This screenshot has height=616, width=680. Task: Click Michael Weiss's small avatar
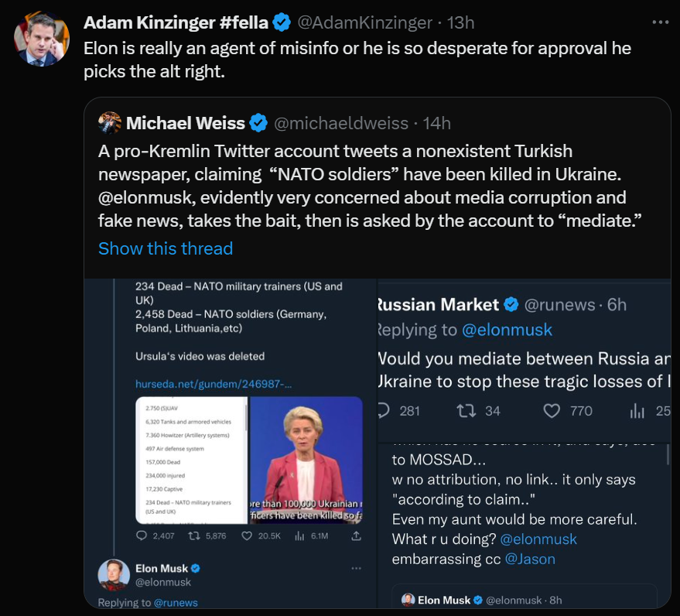click(x=110, y=122)
